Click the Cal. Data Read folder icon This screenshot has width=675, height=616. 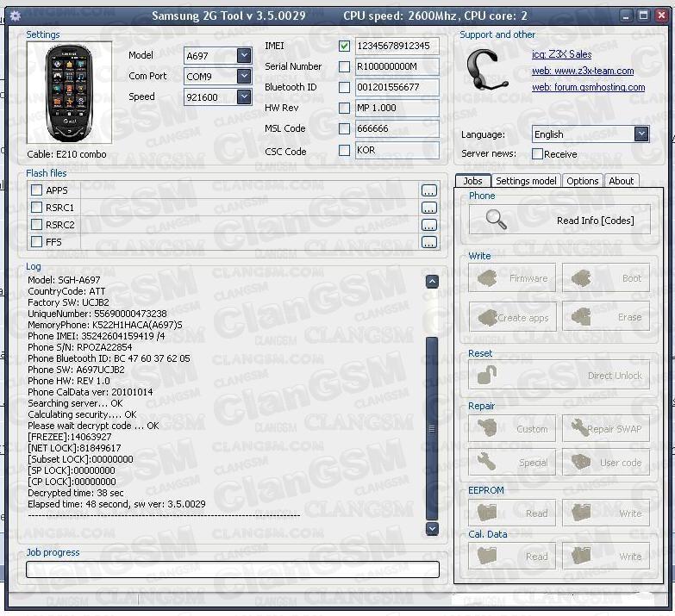pyautogui.click(x=487, y=556)
